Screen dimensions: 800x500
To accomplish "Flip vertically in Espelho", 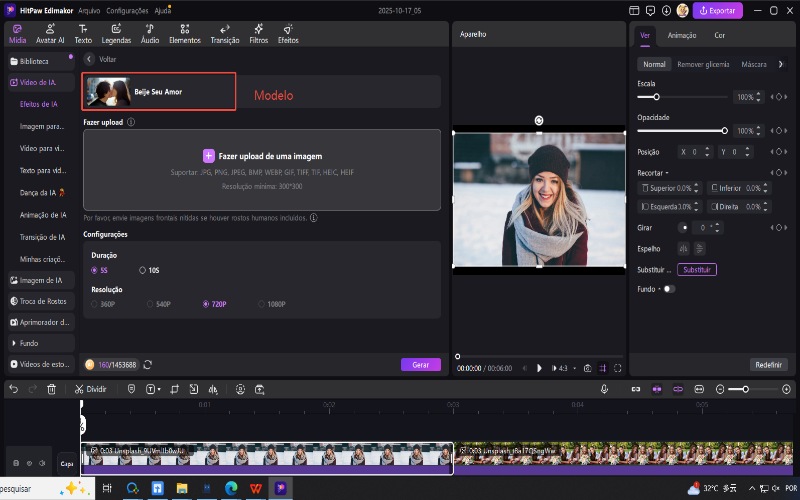I will coord(699,248).
